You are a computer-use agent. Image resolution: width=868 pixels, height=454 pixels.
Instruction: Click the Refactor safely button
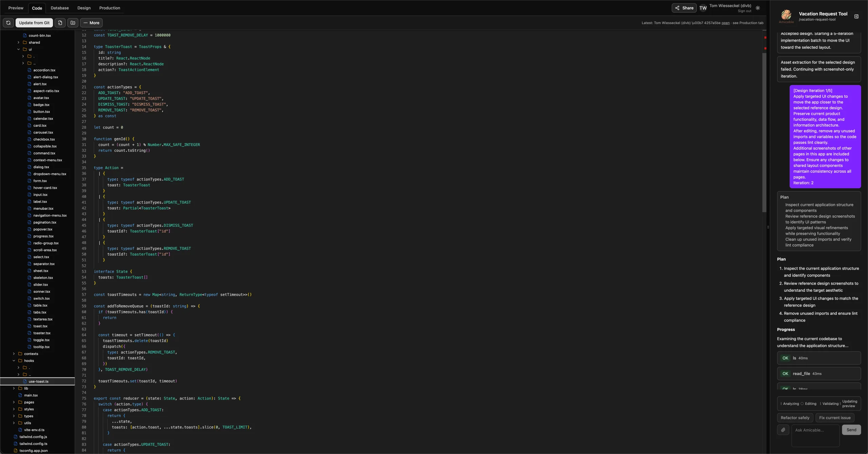pos(794,418)
